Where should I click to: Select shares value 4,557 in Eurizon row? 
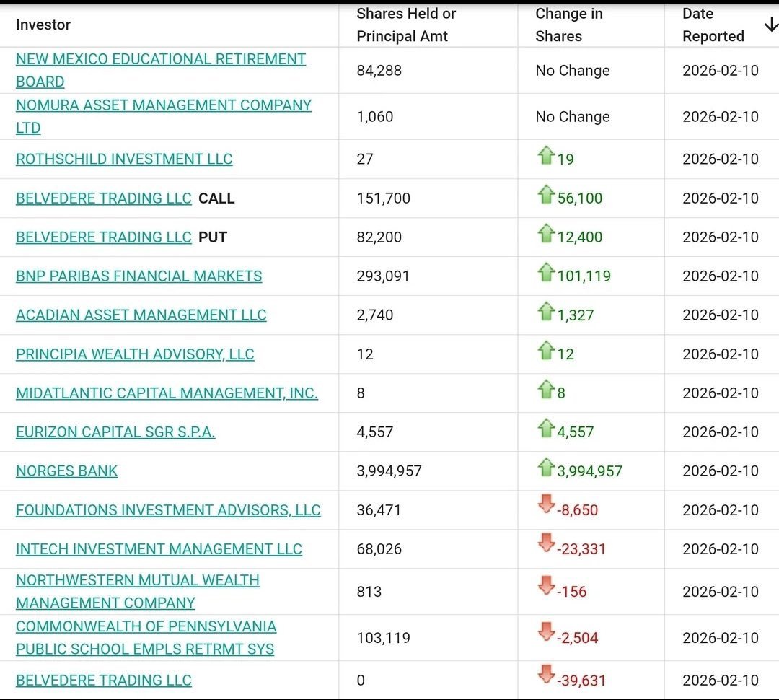(375, 432)
